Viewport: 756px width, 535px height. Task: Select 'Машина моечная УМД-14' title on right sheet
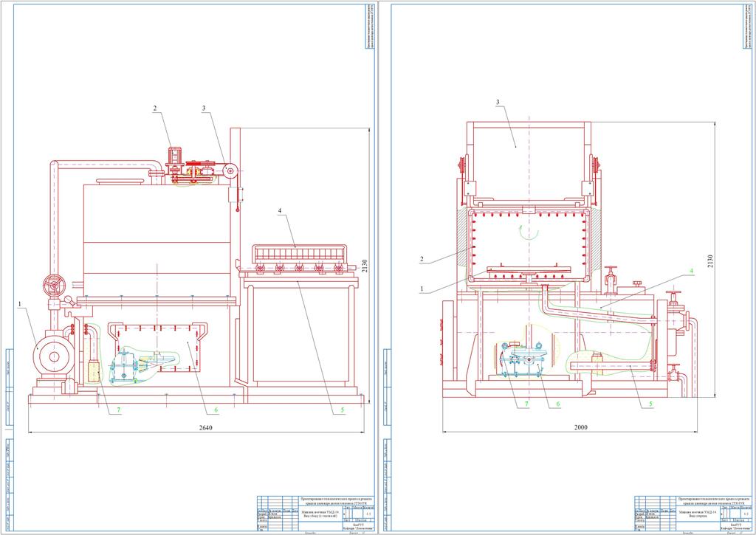(698, 512)
